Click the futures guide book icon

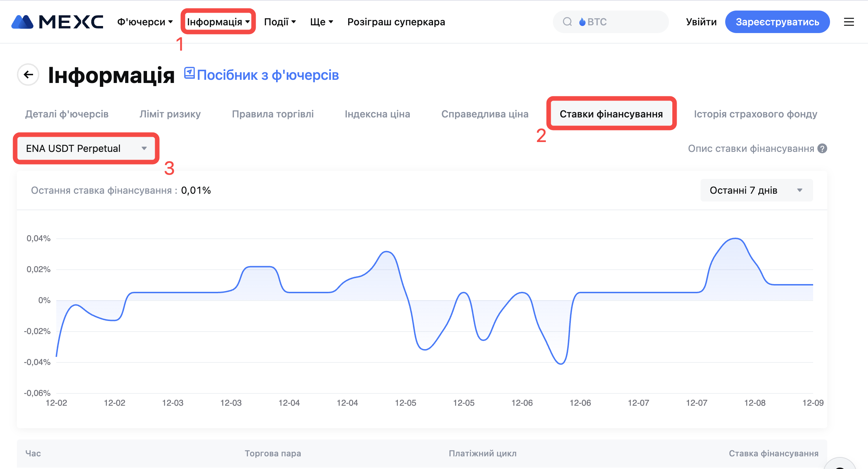(x=189, y=73)
